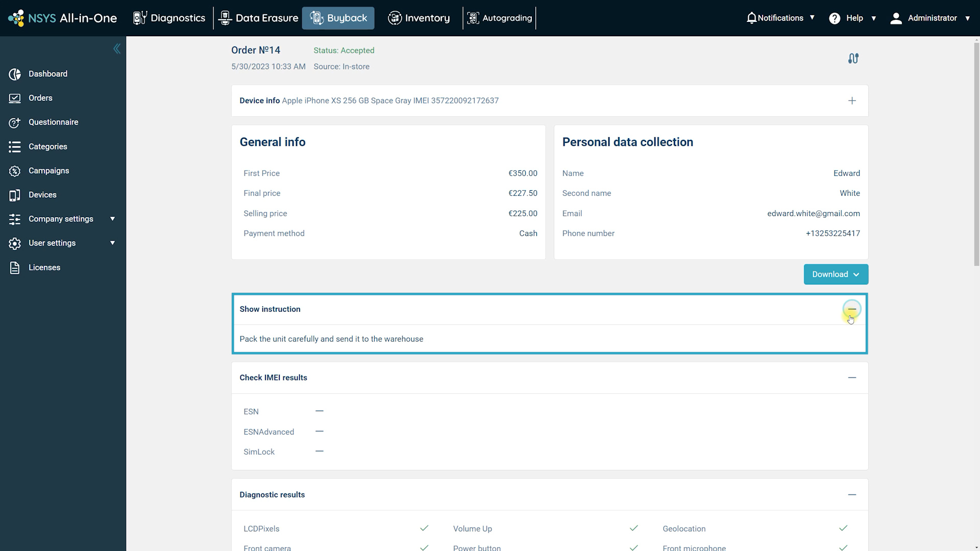980x551 pixels.
Task: Click the Status: Accepted label
Action: pyautogui.click(x=344, y=51)
